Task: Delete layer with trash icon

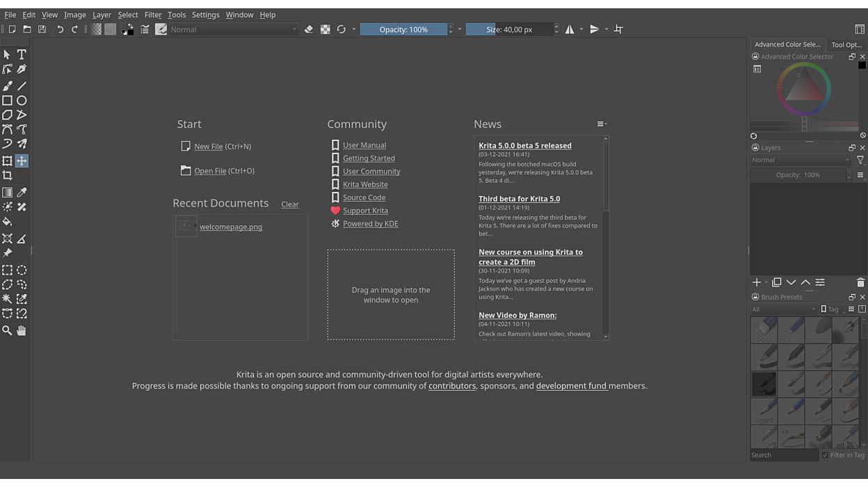Action: 860,282
